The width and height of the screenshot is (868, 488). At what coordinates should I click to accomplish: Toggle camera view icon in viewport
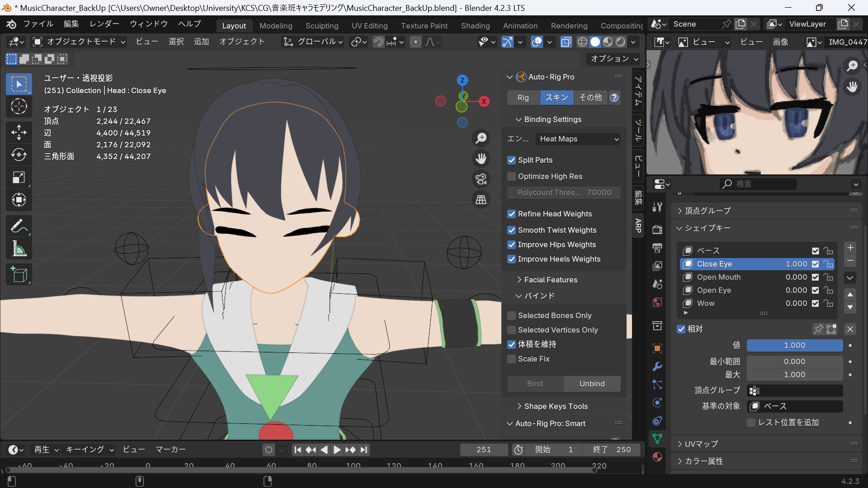(481, 179)
